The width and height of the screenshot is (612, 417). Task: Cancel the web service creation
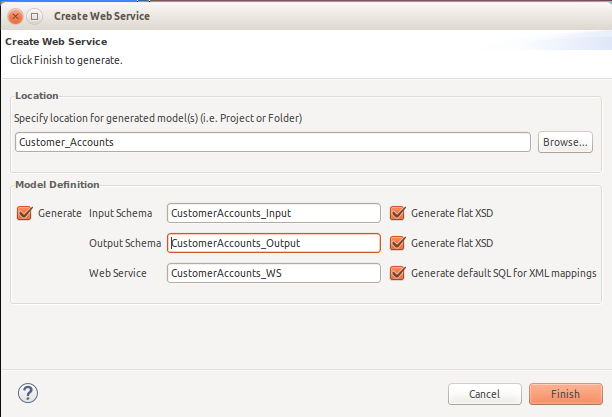[x=484, y=394]
